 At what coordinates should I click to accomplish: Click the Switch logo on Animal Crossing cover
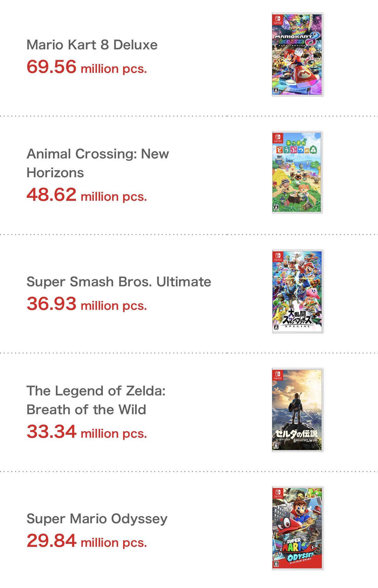(x=278, y=138)
